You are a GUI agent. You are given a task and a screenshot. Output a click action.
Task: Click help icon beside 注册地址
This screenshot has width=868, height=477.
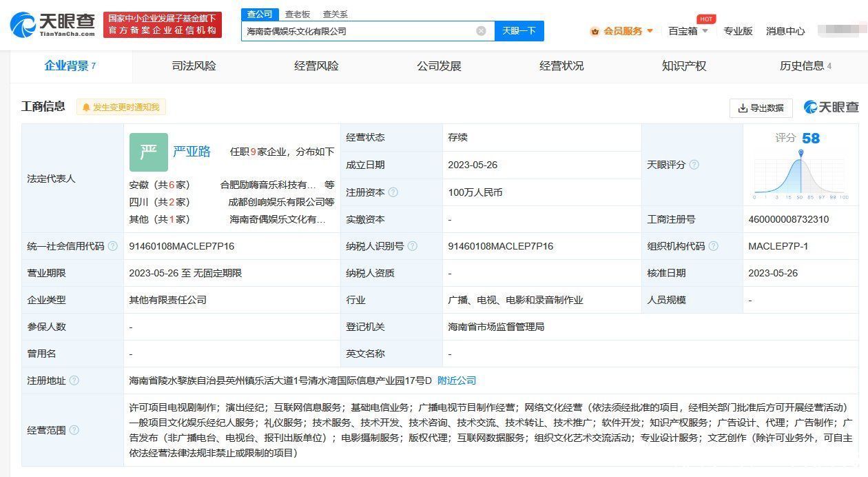coord(74,380)
